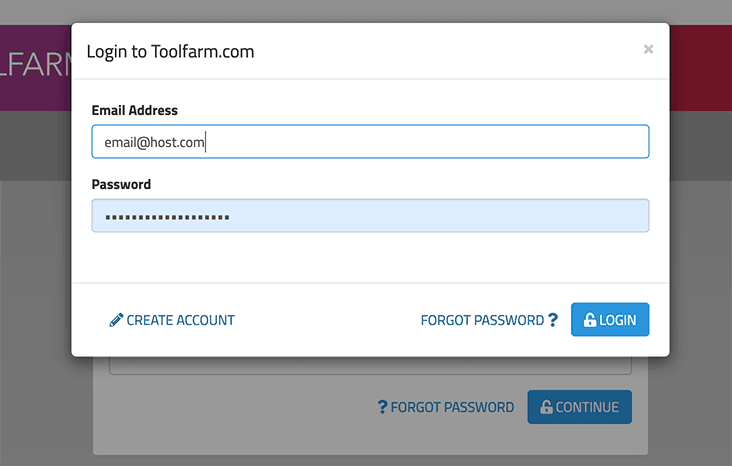Click the dimmed Continue button behind dialog
This screenshot has width=732, height=466.
pos(579,407)
